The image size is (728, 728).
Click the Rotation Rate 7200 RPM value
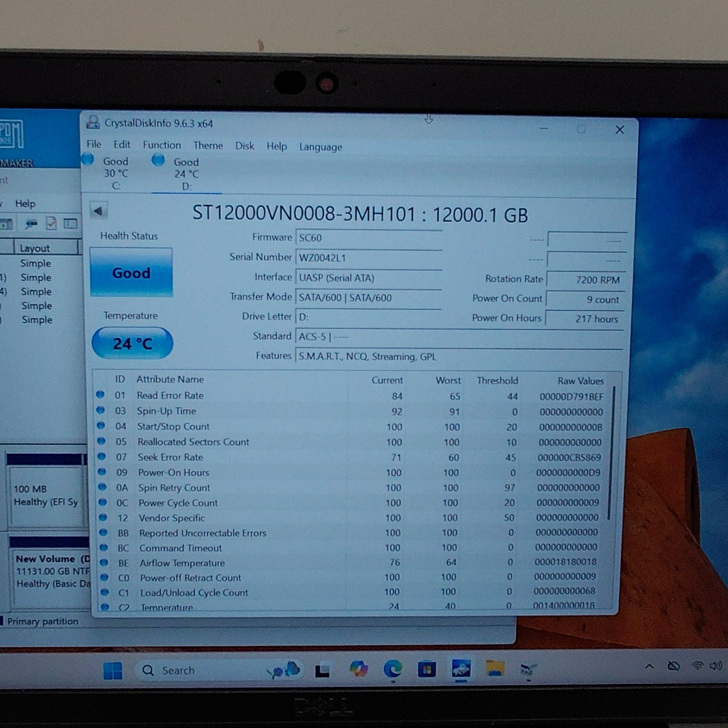586,280
